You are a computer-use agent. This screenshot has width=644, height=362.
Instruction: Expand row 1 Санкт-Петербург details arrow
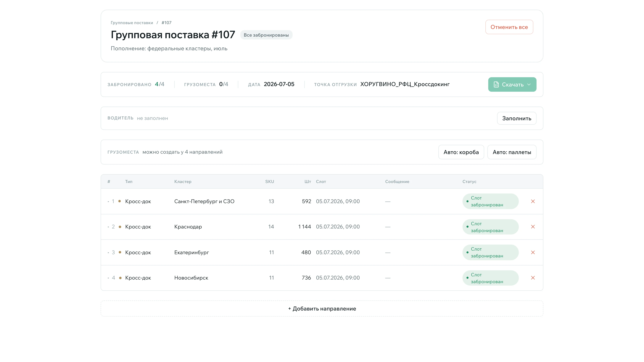pyautogui.click(x=108, y=201)
